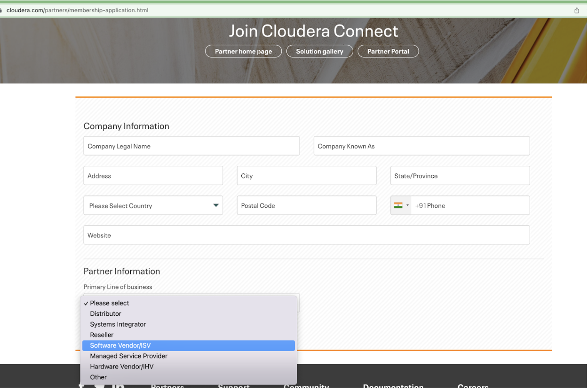Viewport: 588px width, 391px height.
Task: Open Partner home page link
Action: point(244,51)
